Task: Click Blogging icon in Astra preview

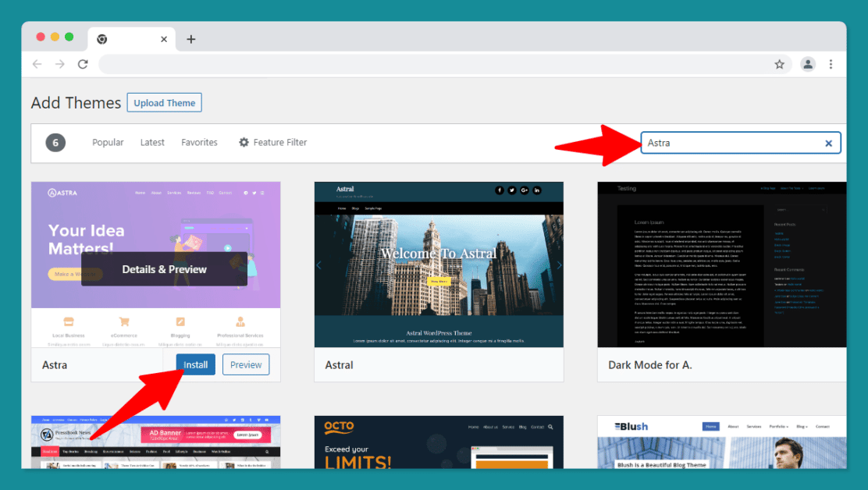Action: coord(180,321)
